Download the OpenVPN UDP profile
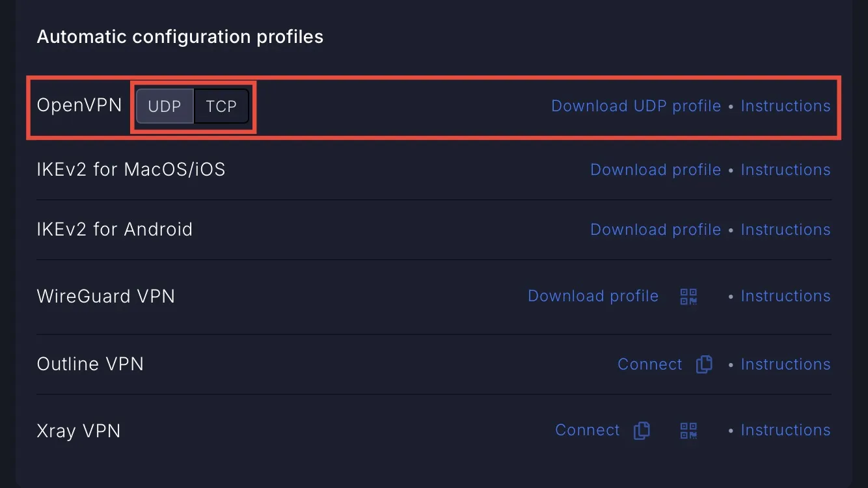Image resolution: width=868 pixels, height=488 pixels. click(636, 106)
